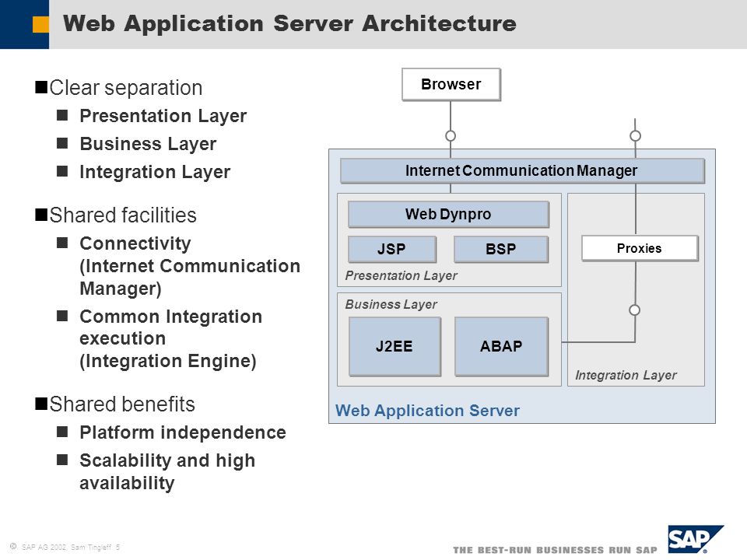Click the connector circle below Browser

point(451,135)
